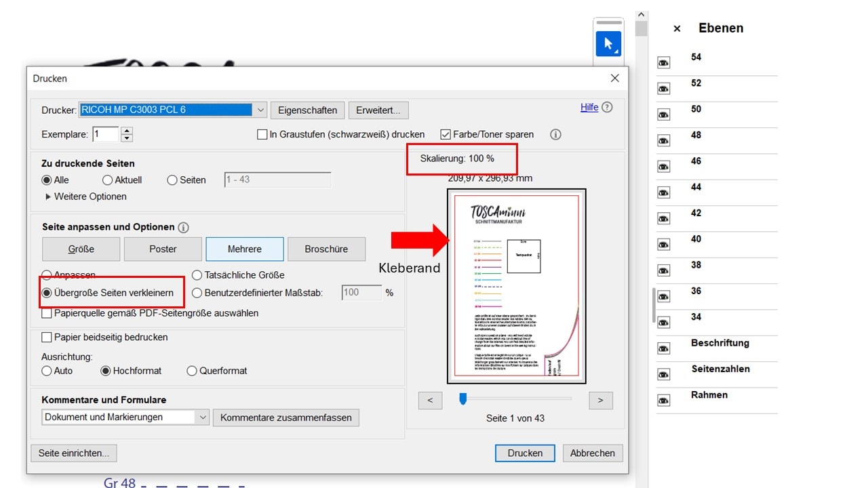Open the Hilfe link

click(x=589, y=107)
